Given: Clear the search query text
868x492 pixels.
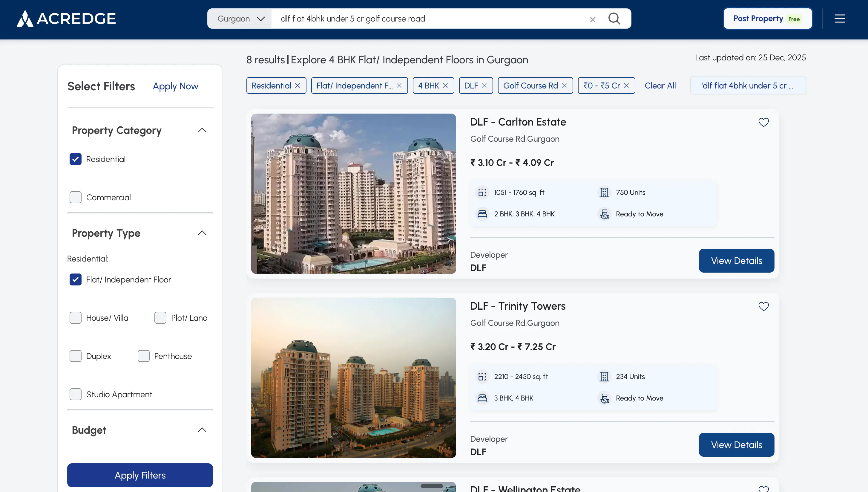Looking at the screenshot, I should (593, 20).
